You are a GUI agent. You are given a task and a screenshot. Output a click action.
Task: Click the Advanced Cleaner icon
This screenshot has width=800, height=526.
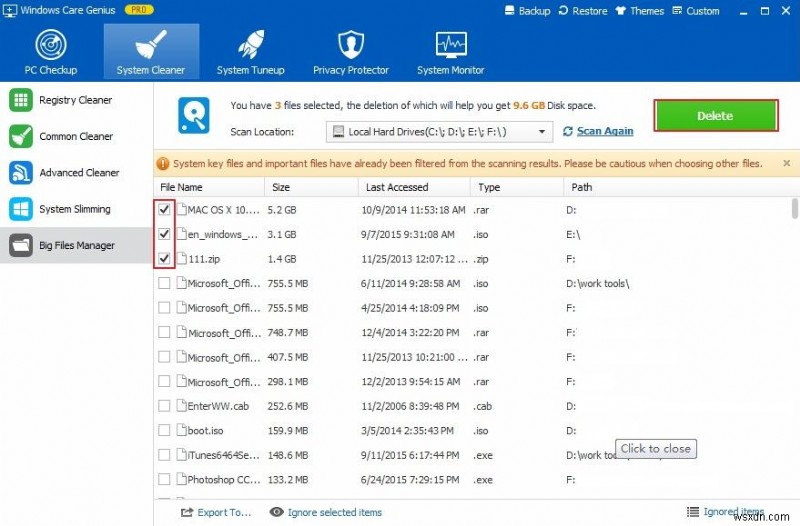pos(21,172)
